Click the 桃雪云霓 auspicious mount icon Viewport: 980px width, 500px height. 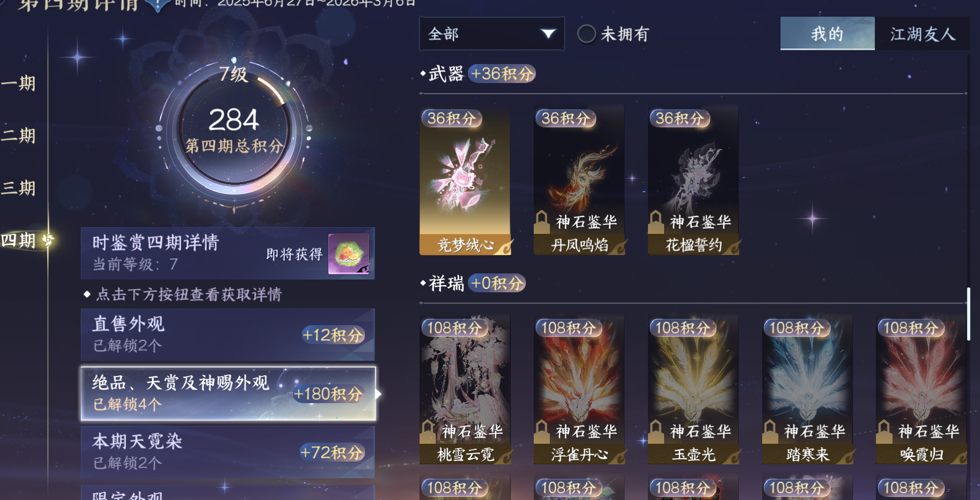pos(465,390)
